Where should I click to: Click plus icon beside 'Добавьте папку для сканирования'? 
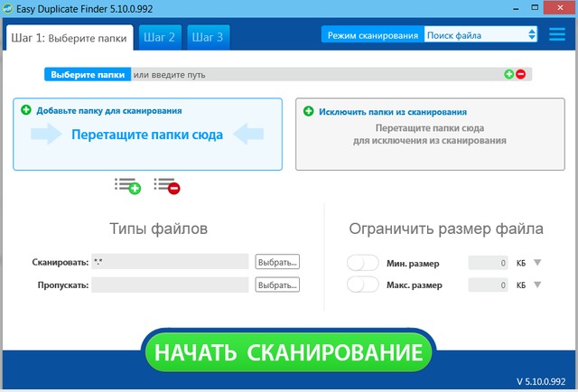(25, 110)
